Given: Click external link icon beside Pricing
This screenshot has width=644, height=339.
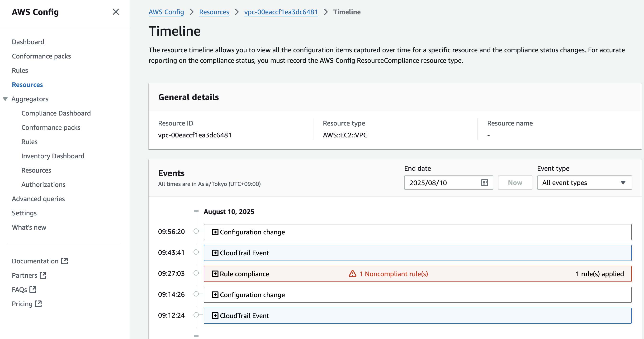Looking at the screenshot, I should coord(38,304).
